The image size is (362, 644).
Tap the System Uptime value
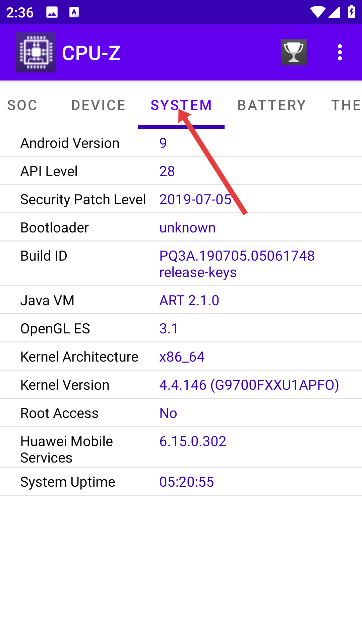[x=187, y=482]
